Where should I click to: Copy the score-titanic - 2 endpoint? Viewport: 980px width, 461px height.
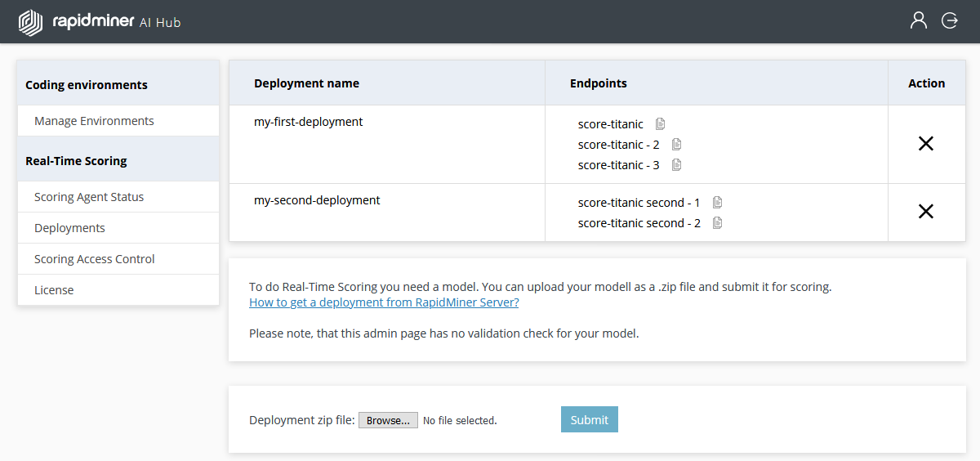click(x=676, y=145)
